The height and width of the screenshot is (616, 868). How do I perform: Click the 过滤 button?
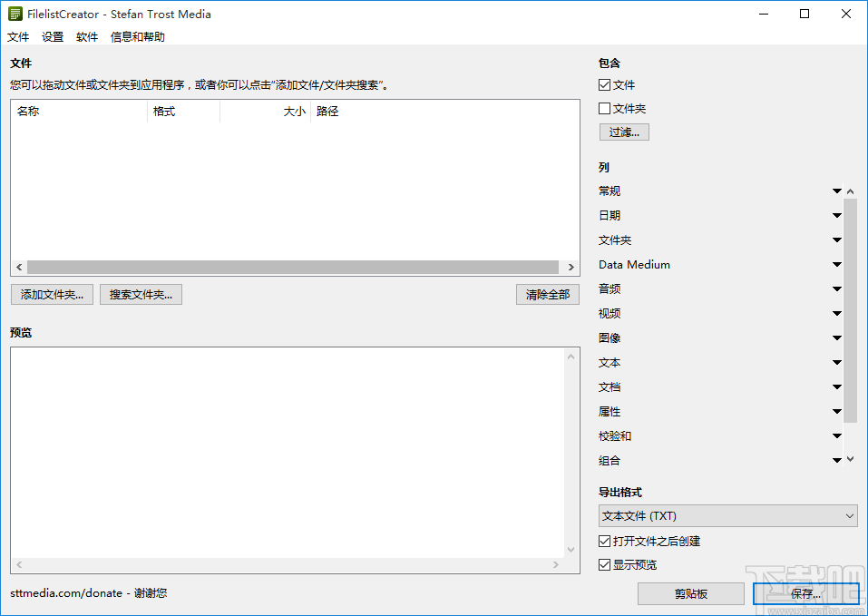(623, 132)
